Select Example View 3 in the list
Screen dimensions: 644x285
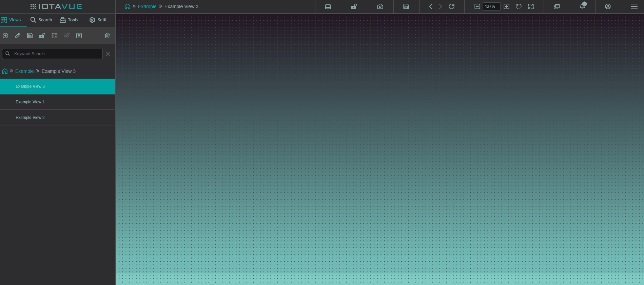coord(58,86)
